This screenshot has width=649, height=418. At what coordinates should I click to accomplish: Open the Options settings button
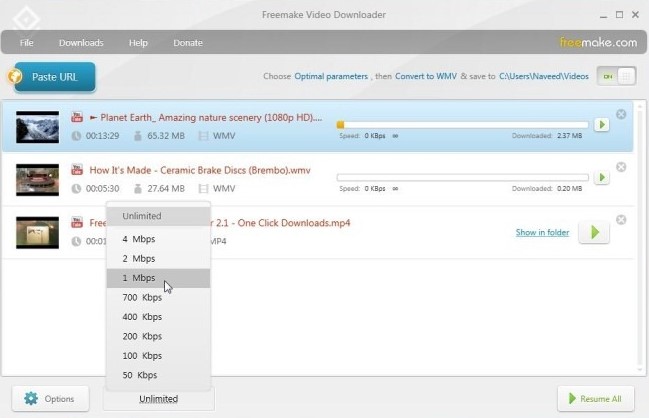tap(50, 399)
